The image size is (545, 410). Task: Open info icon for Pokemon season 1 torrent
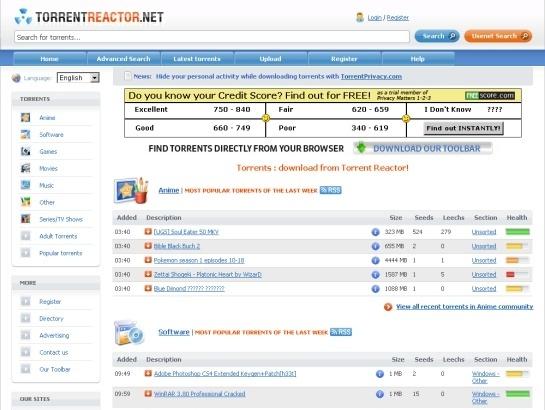click(375, 260)
